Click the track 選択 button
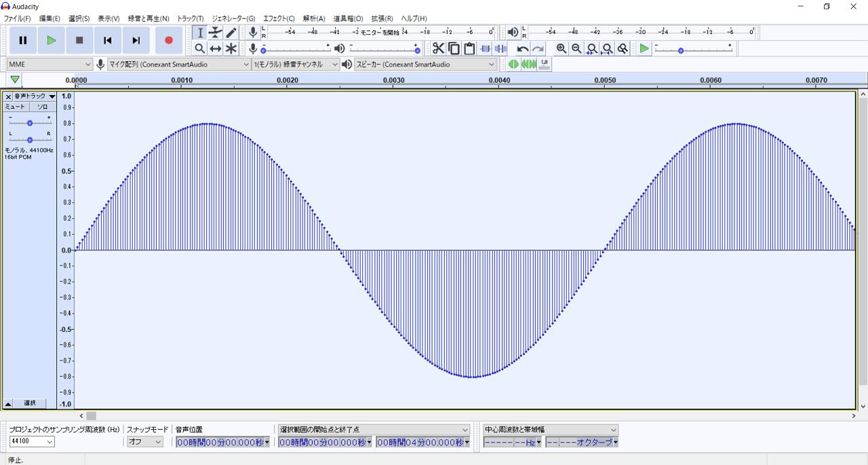This screenshot has height=465, width=868. [30, 403]
